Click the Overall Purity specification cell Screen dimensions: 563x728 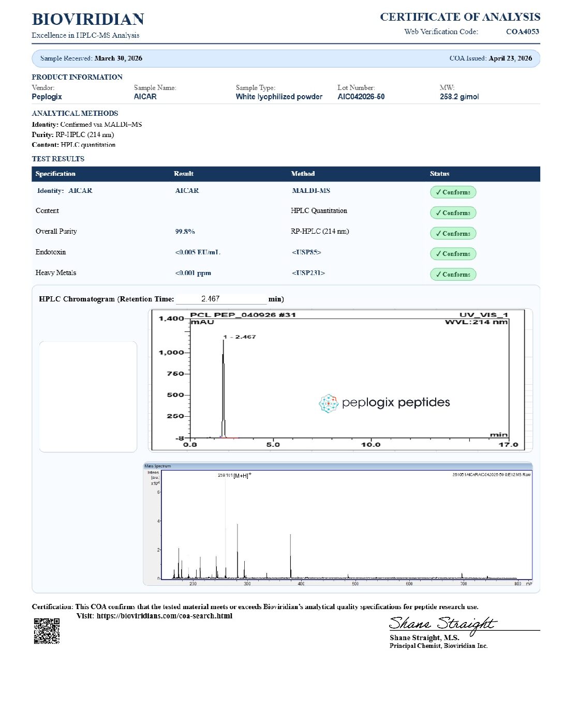[56, 232]
